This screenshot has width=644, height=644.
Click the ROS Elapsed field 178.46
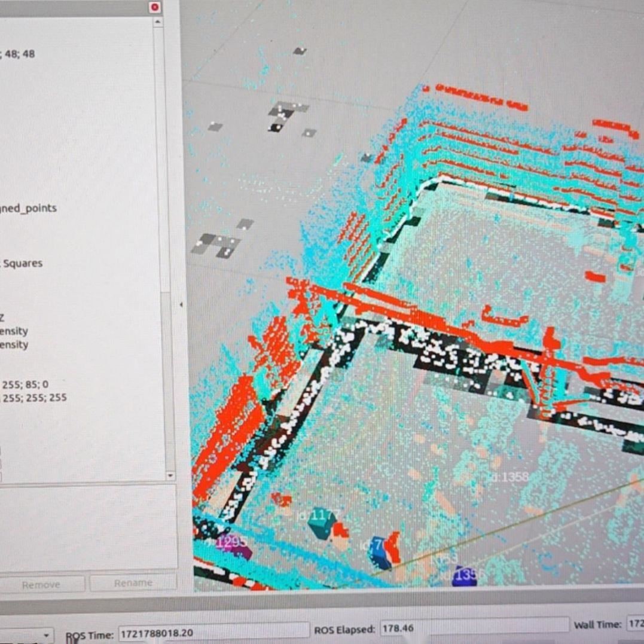point(474,628)
